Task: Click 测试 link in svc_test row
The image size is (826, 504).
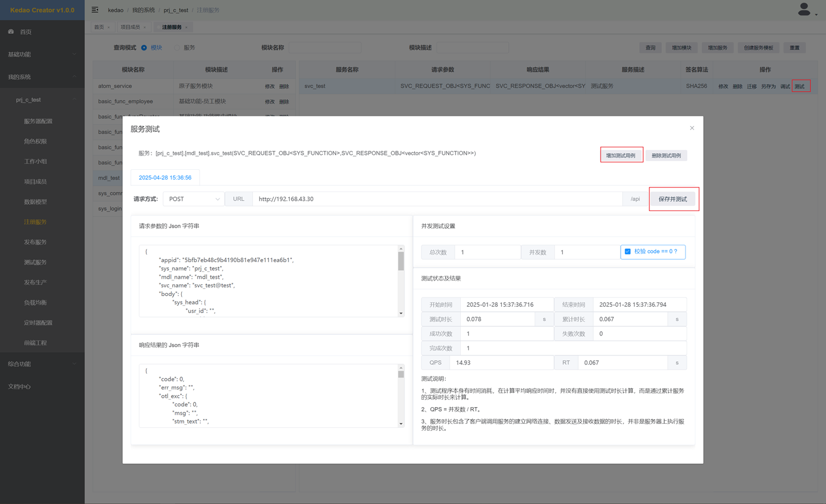Action: pyautogui.click(x=800, y=87)
